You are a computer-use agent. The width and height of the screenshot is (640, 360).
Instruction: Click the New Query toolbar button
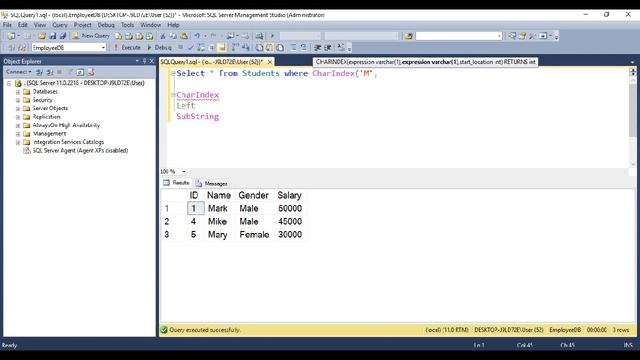tap(91, 36)
